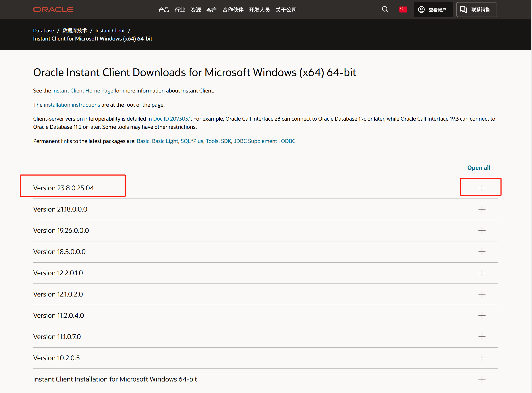Click the Open all link
The width and height of the screenshot is (532, 393).
[478, 168]
